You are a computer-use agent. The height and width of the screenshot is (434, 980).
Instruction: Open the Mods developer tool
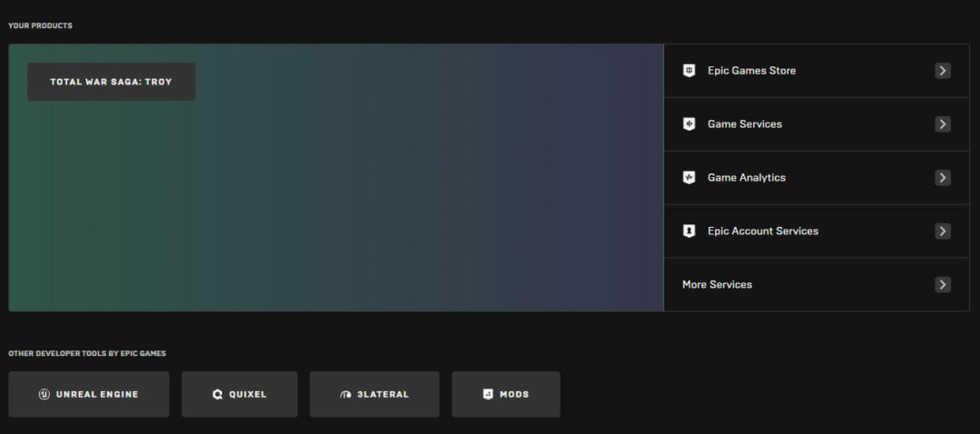point(505,395)
